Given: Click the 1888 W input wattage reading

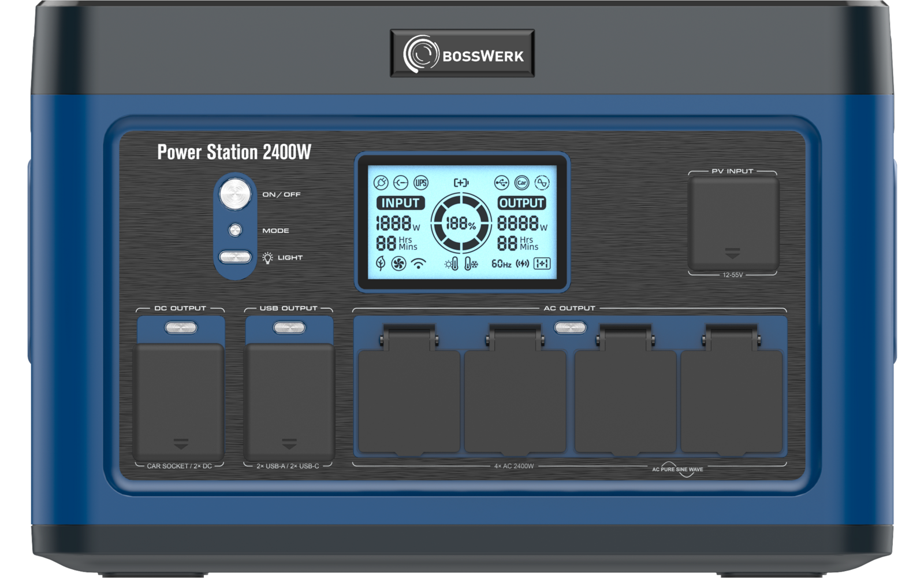Looking at the screenshot, I should 398,223.
